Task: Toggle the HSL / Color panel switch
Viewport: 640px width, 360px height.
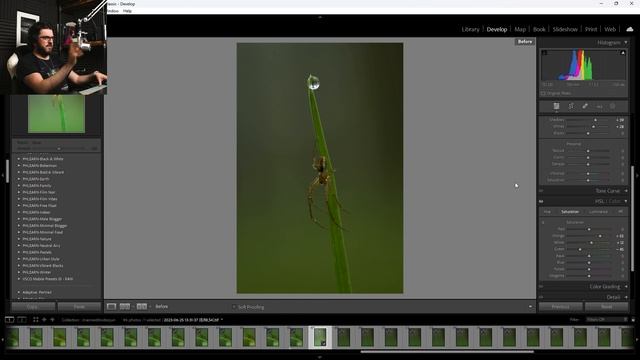Action: (541, 201)
